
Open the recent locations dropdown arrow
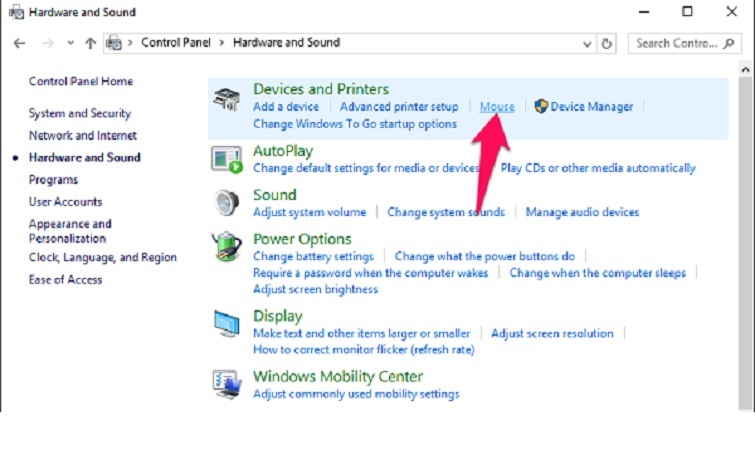(70, 43)
